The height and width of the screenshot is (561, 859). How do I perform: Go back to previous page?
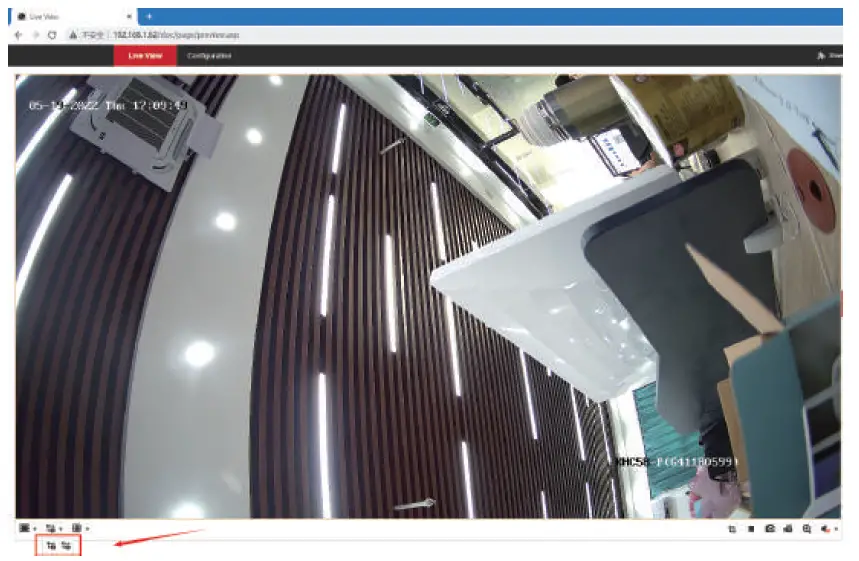(18, 35)
